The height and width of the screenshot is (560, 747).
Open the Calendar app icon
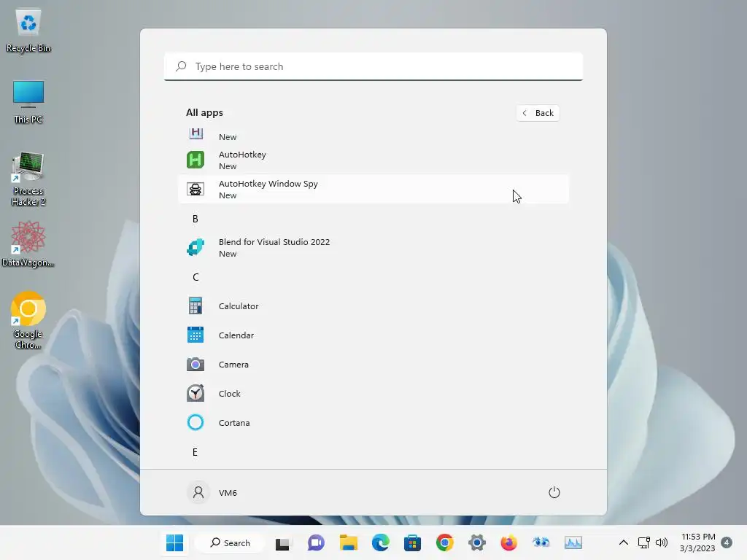196,335
